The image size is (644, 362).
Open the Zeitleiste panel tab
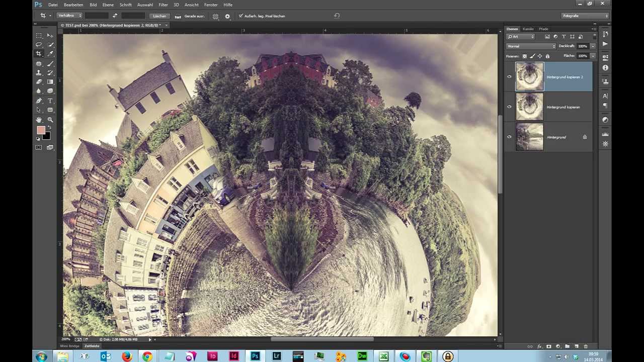click(x=92, y=346)
